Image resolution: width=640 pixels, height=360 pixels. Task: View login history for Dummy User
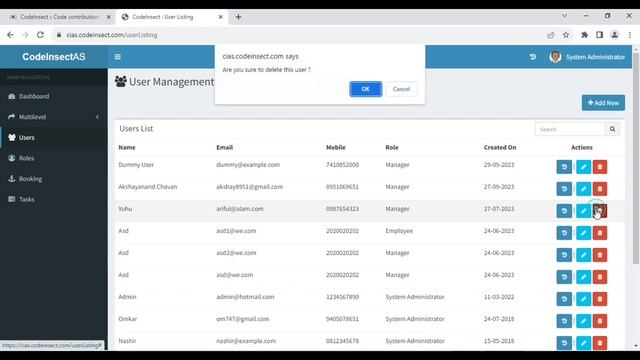click(x=564, y=167)
